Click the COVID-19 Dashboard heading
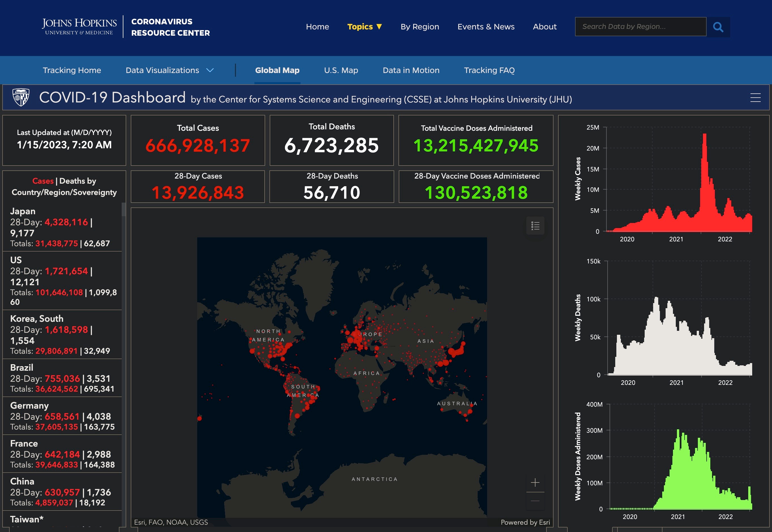 click(x=112, y=97)
